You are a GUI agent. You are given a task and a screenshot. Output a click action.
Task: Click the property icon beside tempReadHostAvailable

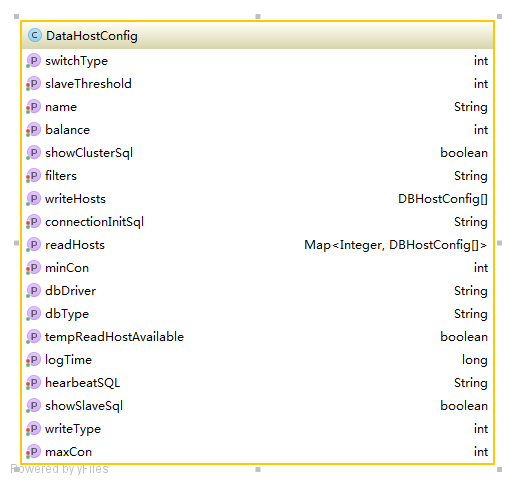pyautogui.click(x=33, y=337)
